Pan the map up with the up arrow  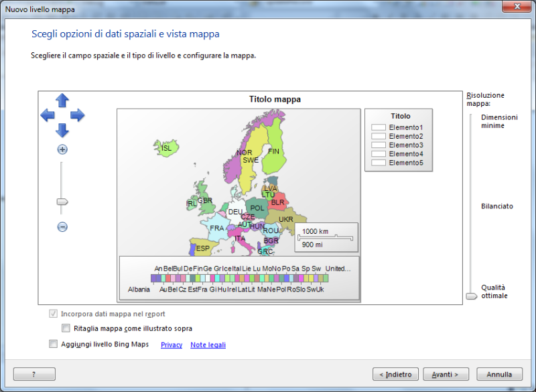[62, 101]
